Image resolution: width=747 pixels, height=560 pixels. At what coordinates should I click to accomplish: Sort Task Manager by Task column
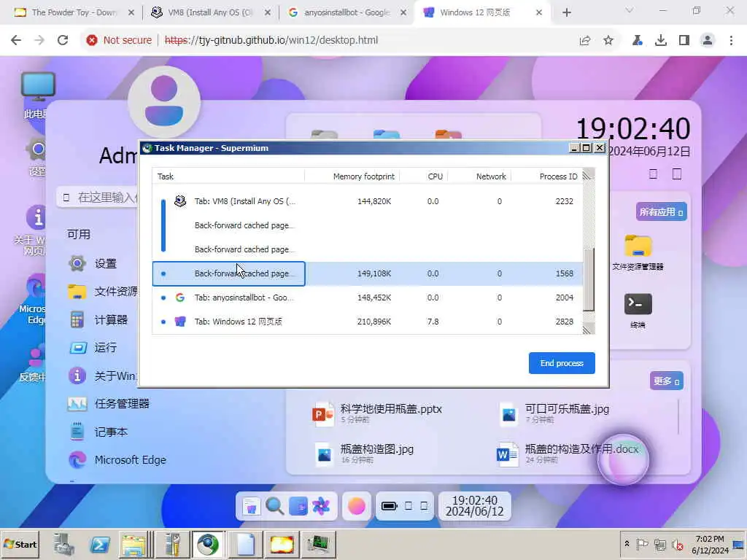(x=166, y=176)
